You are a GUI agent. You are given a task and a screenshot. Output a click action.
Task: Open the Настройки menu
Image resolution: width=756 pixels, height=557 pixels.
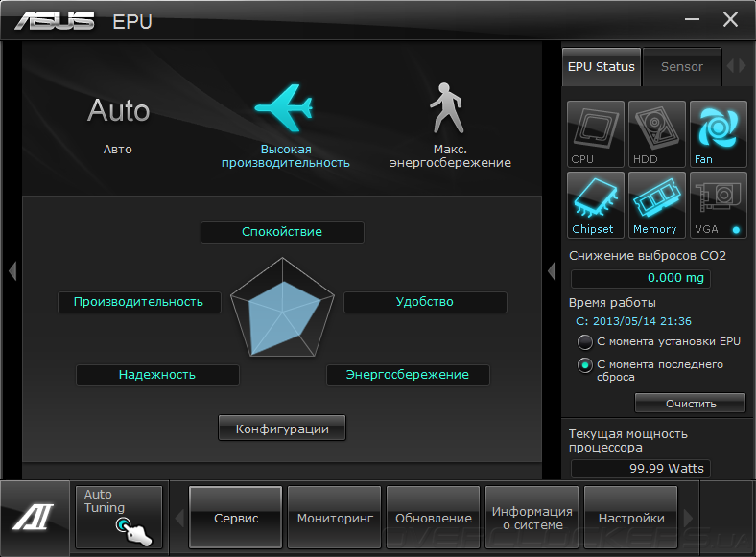pyautogui.click(x=631, y=518)
